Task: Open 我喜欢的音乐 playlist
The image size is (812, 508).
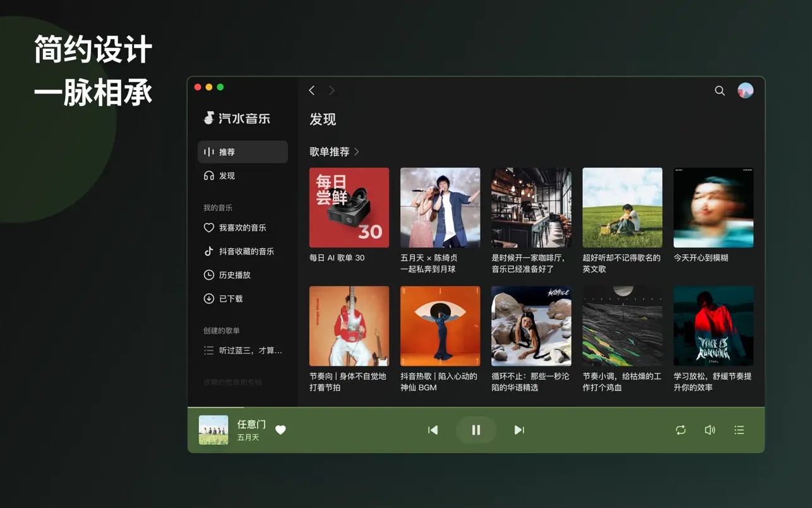Action: 242,227
